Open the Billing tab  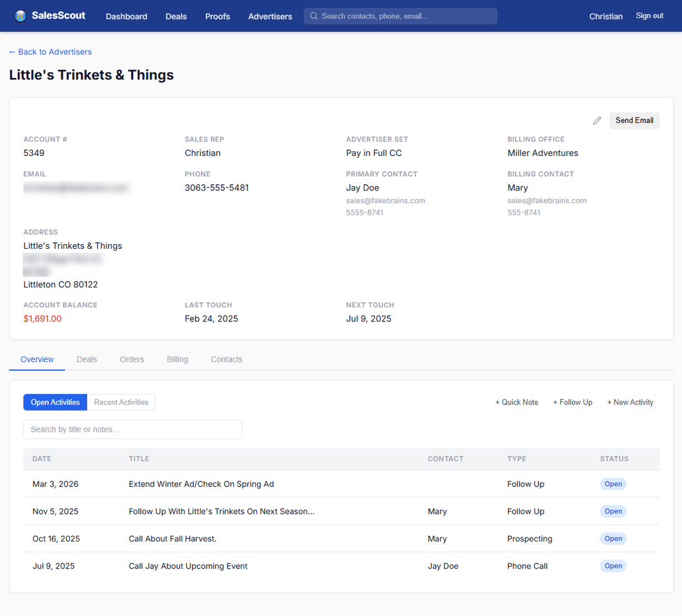177,360
